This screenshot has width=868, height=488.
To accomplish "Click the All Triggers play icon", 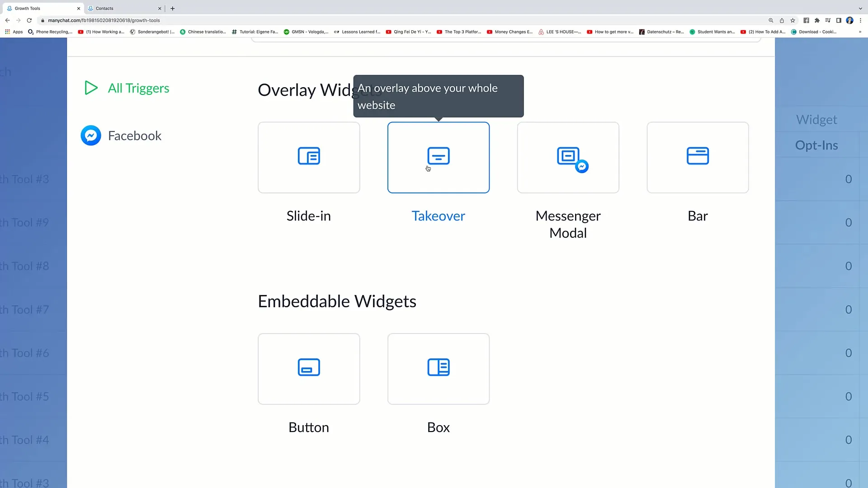I will [x=91, y=88].
